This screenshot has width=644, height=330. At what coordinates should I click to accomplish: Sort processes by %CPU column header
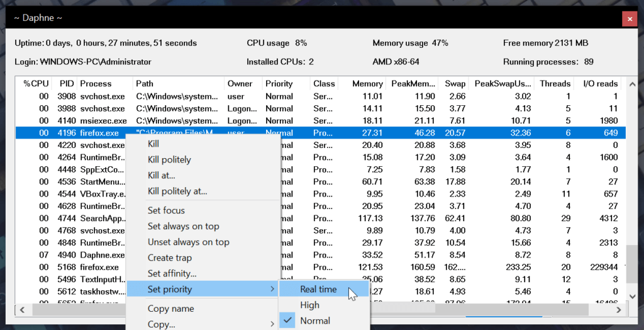coord(36,83)
